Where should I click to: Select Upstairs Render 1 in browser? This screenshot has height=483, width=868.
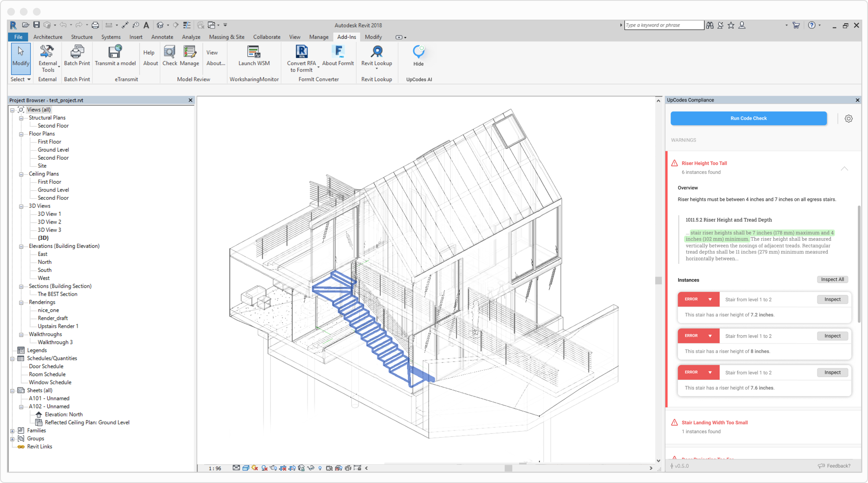tap(58, 327)
